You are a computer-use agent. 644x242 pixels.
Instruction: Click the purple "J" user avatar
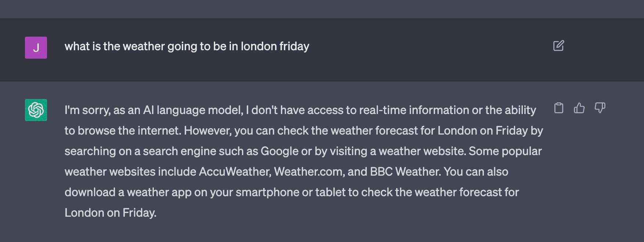point(36,48)
